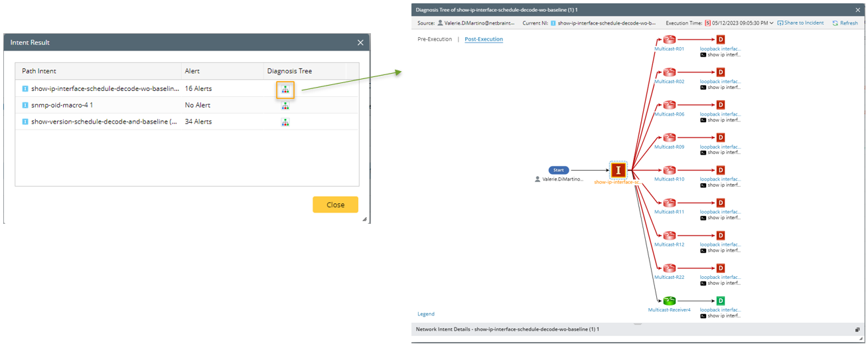Screen dimensions: 868x350
Task: Click the Multicast-R01 router icon
Action: point(669,40)
